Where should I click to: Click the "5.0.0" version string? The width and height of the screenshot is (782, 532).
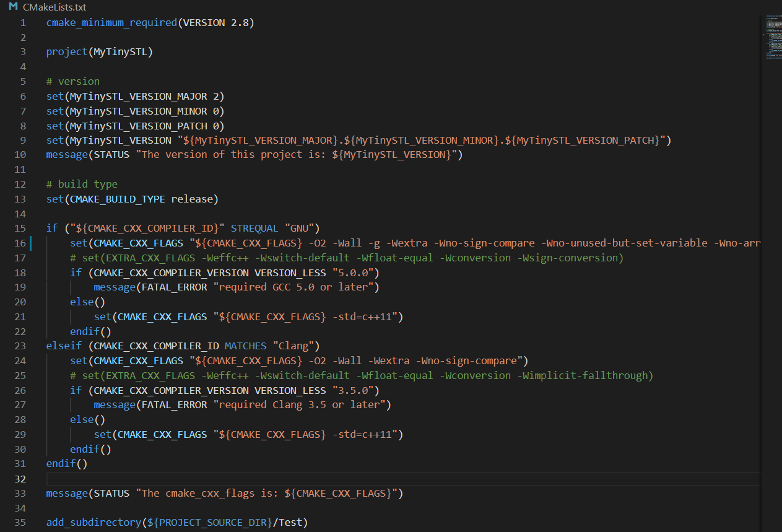tap(352, 273)
